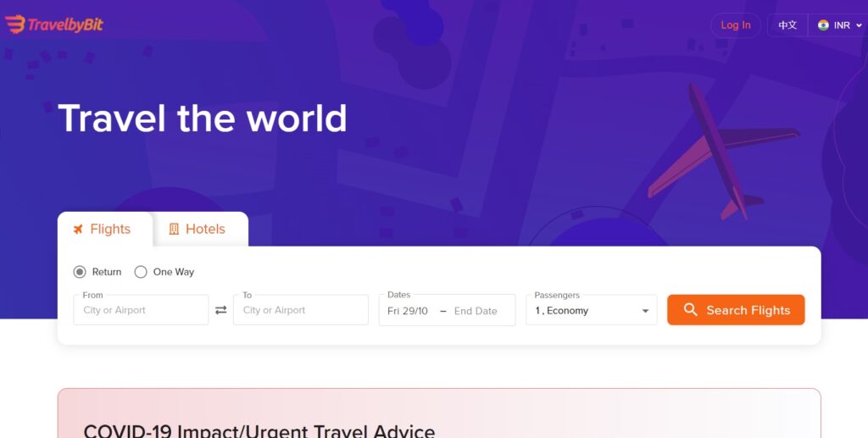The width and height of the screenshot is (868, 438).
Task: Open the Passengers 1, Economy dropdown
Action: pos(591,310)
